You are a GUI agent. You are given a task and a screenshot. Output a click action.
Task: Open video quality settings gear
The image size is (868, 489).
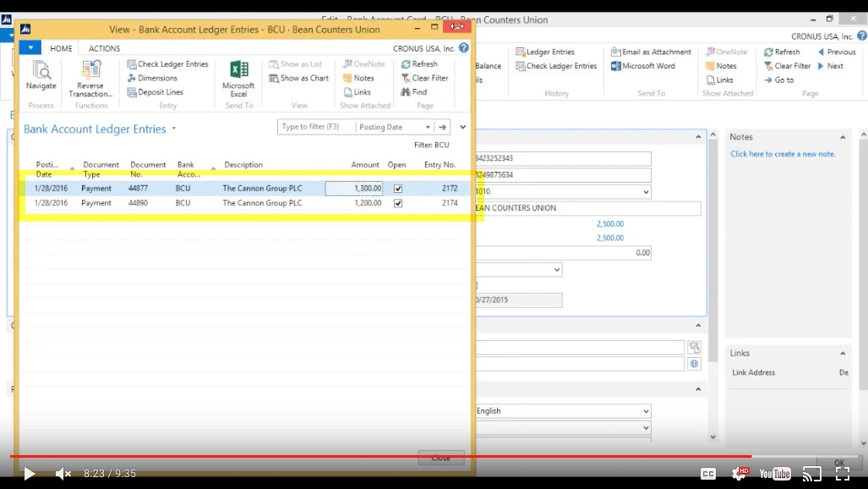pyautogui.click(x=740, y=474)
